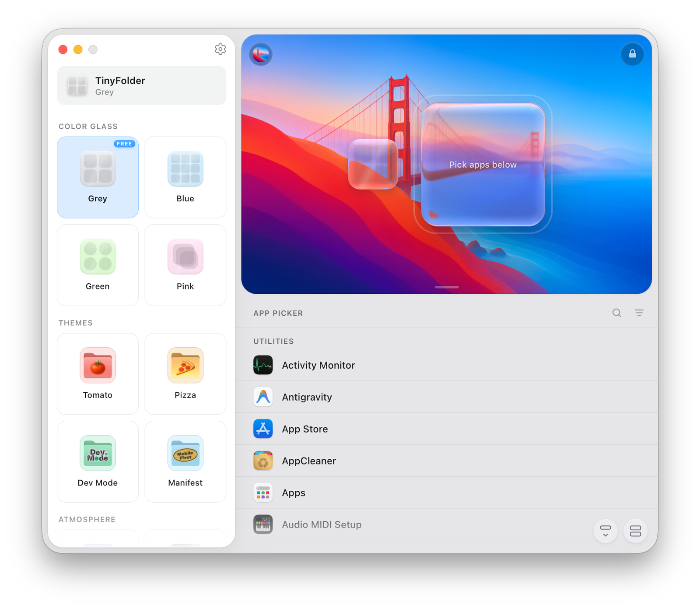Open settings via the gear icon
This screenshot has width=700, height=609.
click(x=220, y=49)
